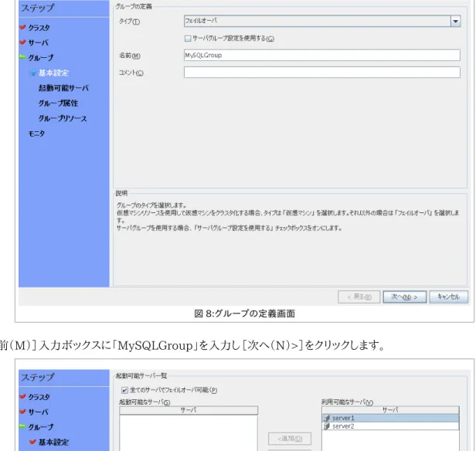Enable サーバグループ設定を使用する checkbox
This screenshot has height=451, width=476.
coord(188,38)
